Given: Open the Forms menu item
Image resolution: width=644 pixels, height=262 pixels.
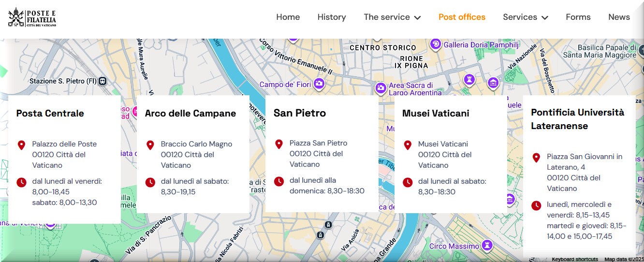Looking at the screenshot, I should (x=578, y=17).
